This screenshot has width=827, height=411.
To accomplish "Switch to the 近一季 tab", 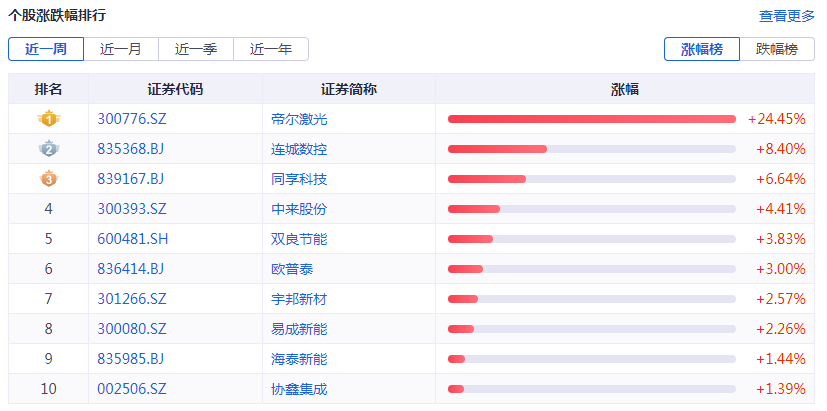I will click(196, 49).
